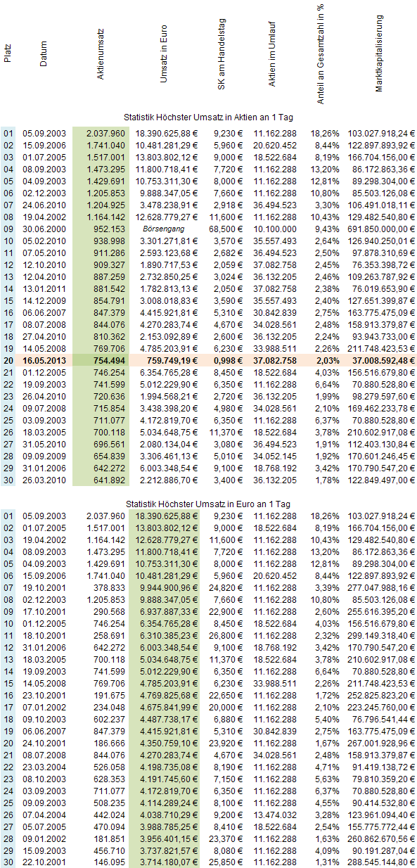Select the turnover 3.714.180,07 €
This screenshot has width=417, height=868.
pyautogui.click(x=169, y=864)
